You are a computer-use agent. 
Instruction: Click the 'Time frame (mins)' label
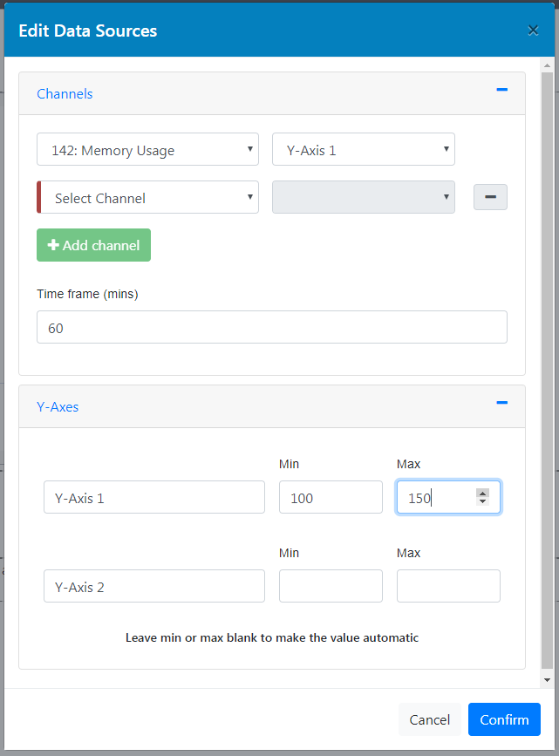coord(87,294)
